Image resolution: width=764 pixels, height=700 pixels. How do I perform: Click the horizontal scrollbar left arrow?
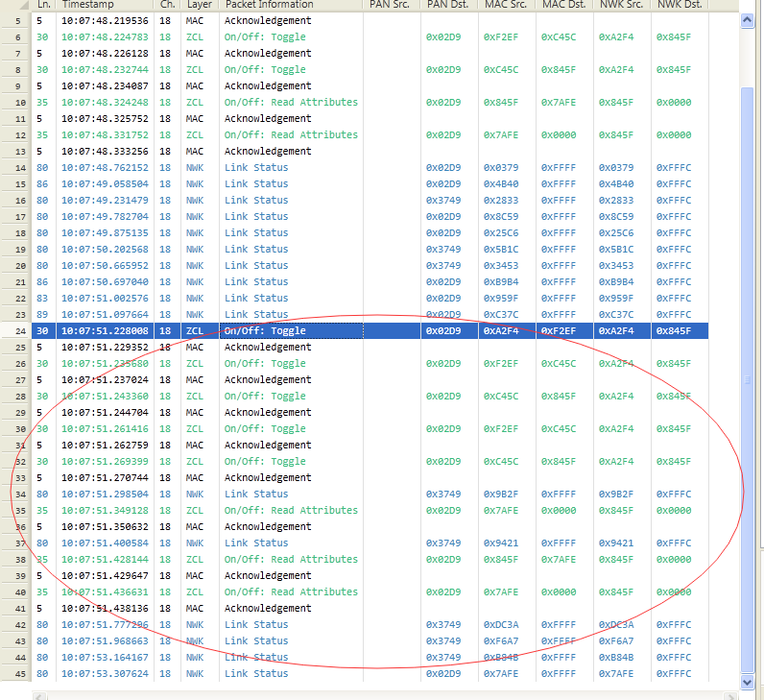40,696
